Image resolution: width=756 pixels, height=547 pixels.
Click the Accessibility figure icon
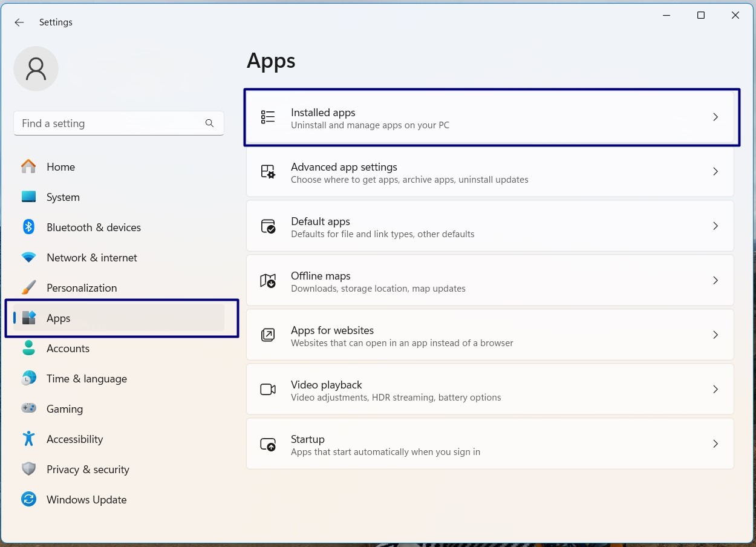click(28, 439)
